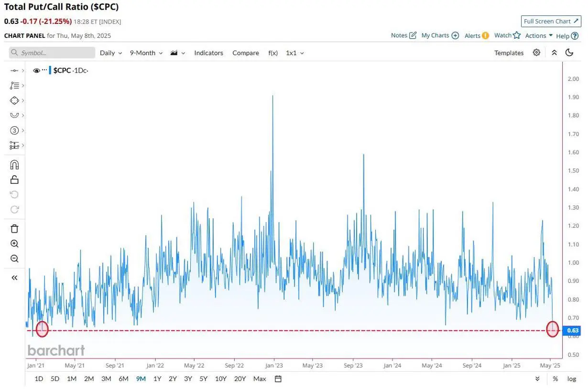588x389 pixels.
Task: Open the Indicators menu
Action: click(x=208, y=53)
